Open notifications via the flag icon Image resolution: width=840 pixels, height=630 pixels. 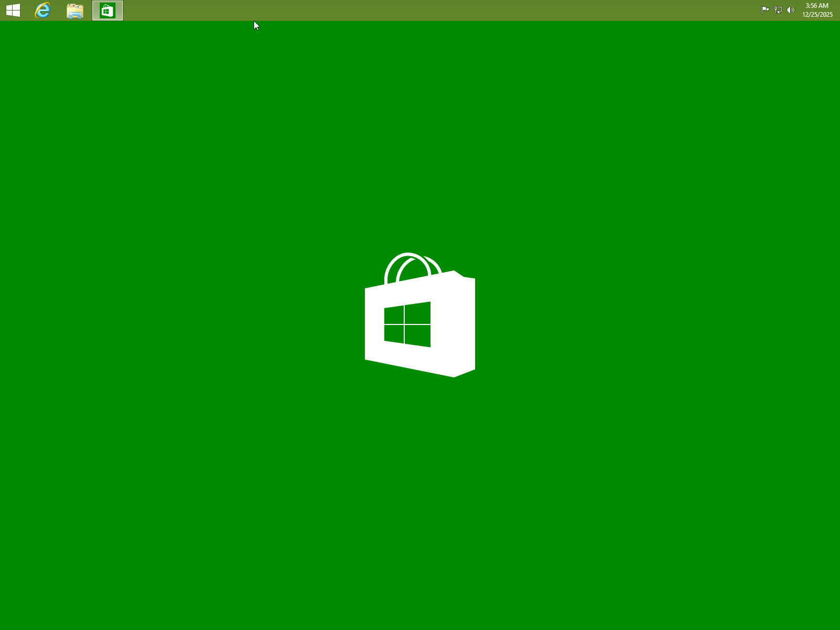[765, 9]
